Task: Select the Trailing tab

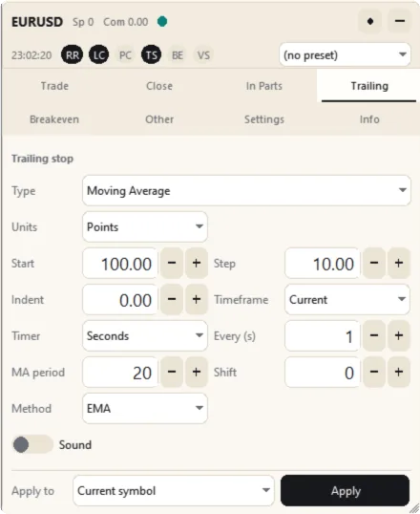Action: tap(369, 86)
